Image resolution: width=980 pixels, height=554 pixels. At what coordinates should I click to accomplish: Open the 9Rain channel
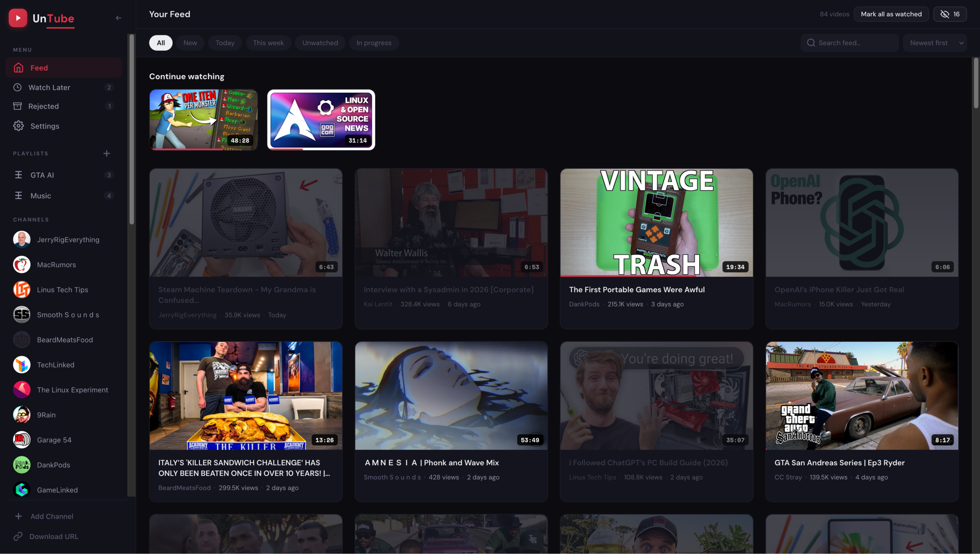click(64, 415)
